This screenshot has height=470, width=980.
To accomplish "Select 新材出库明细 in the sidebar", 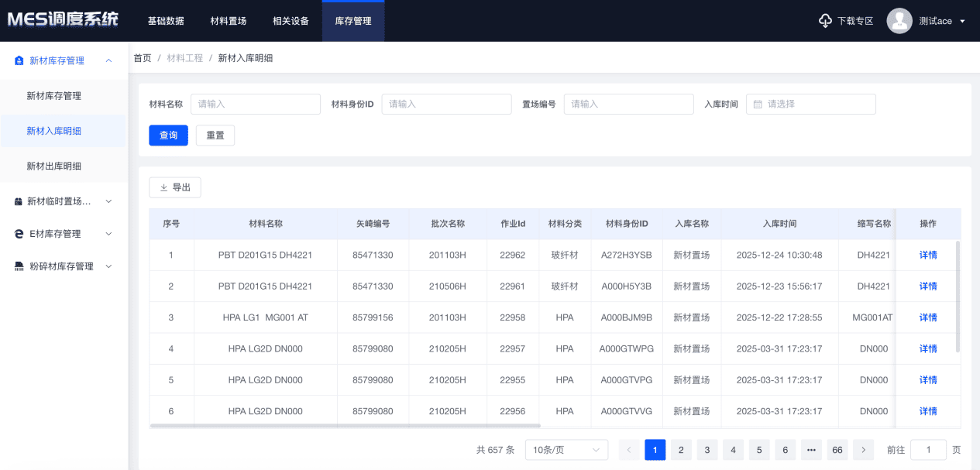I will coord(54,166).
